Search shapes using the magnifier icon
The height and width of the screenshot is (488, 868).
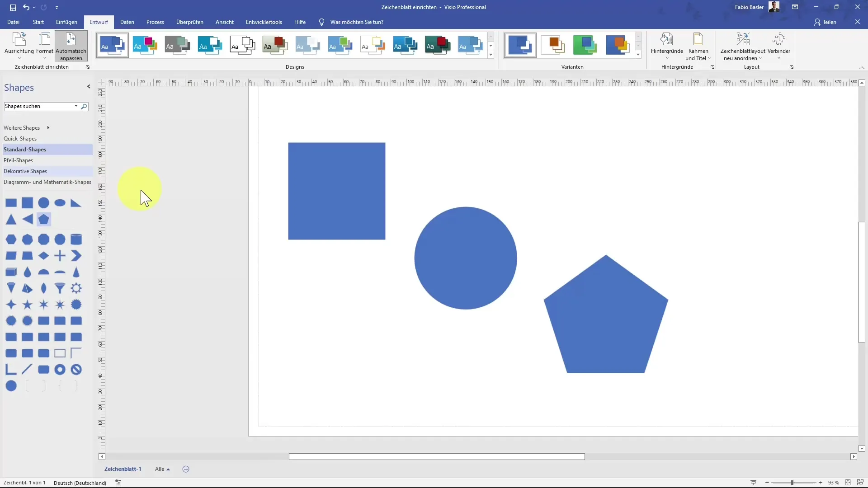84,107
